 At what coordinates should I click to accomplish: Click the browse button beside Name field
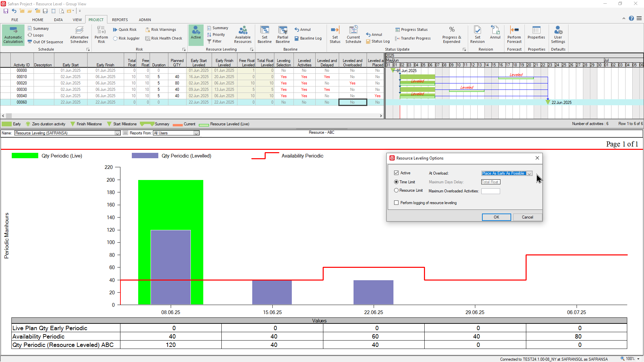[125, 133]
